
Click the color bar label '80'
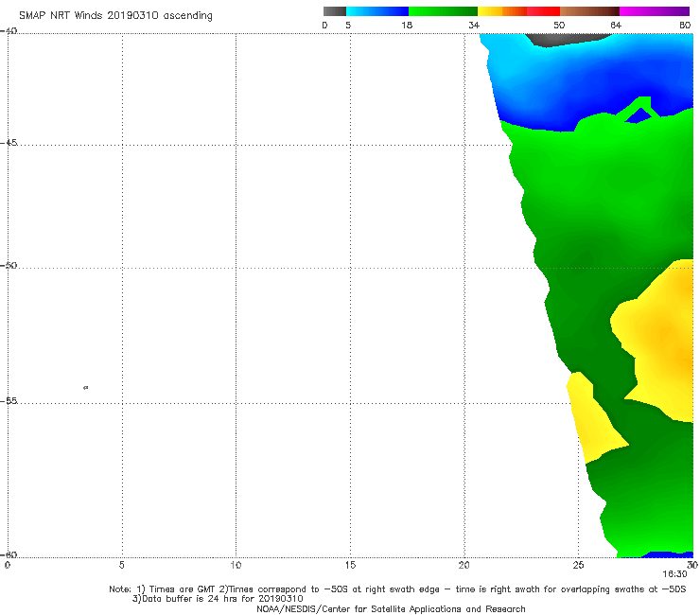point(685,25)
